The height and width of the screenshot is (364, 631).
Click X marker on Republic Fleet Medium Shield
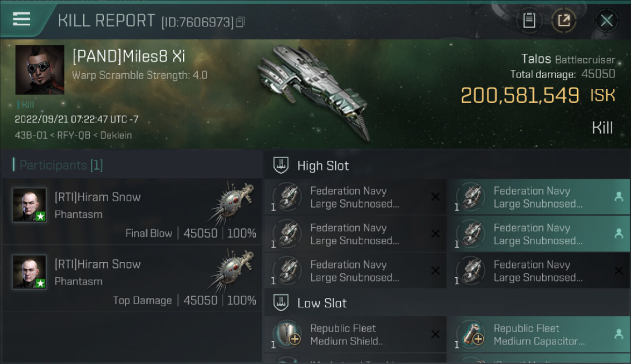435,334
